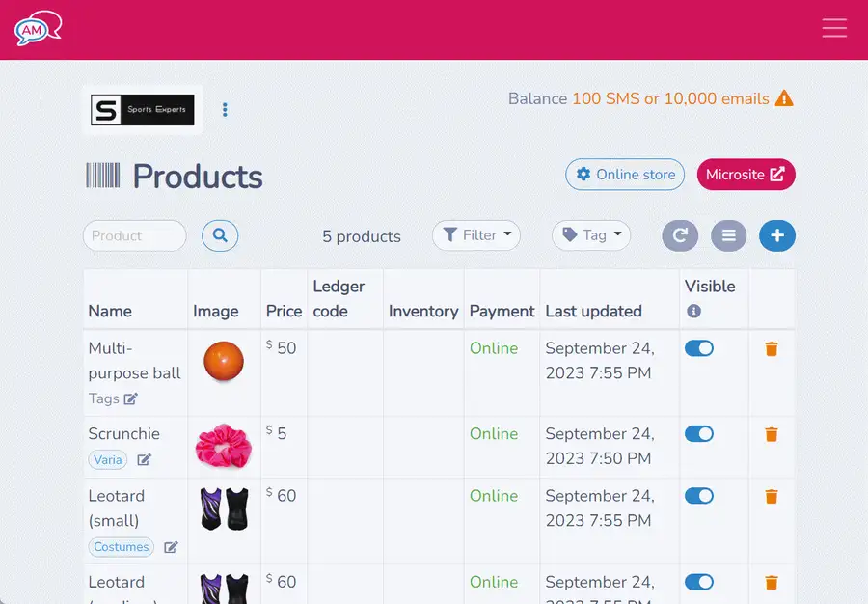Edit tags for Scrunchie
The width and height of the screenshot is (868, 604).
144,459
